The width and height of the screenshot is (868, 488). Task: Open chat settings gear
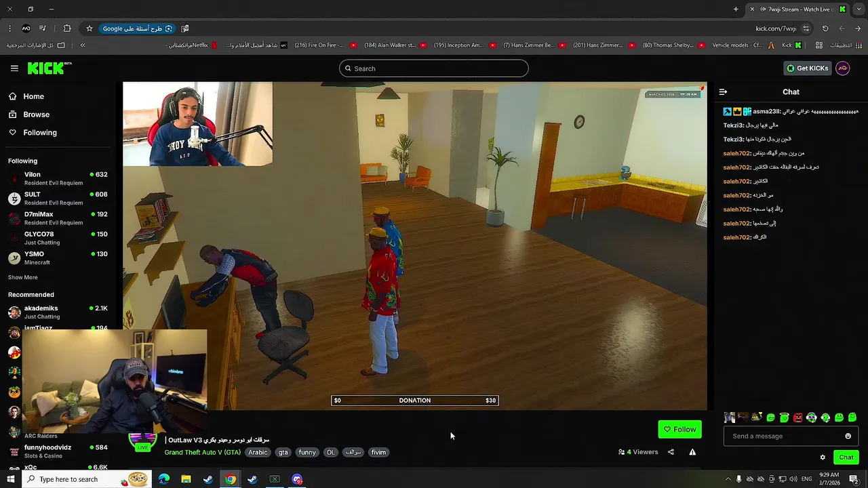[823, 457]
